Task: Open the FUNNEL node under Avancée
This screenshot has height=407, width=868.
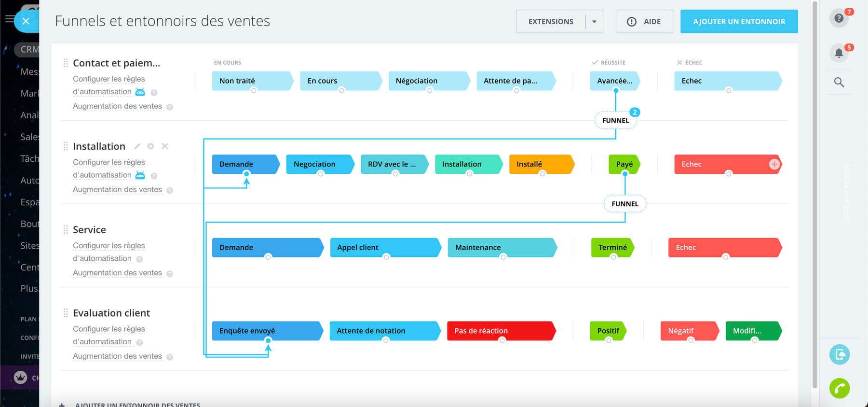Action: pos(615,121)
